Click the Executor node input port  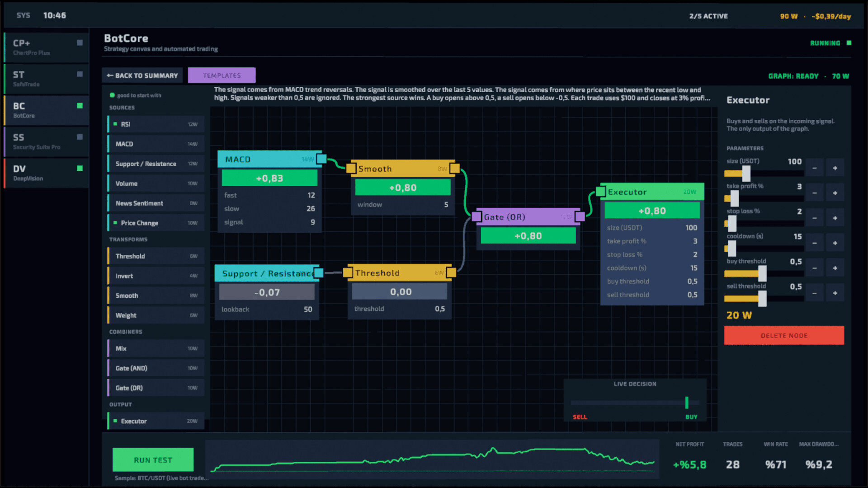(x=601, y=192)
